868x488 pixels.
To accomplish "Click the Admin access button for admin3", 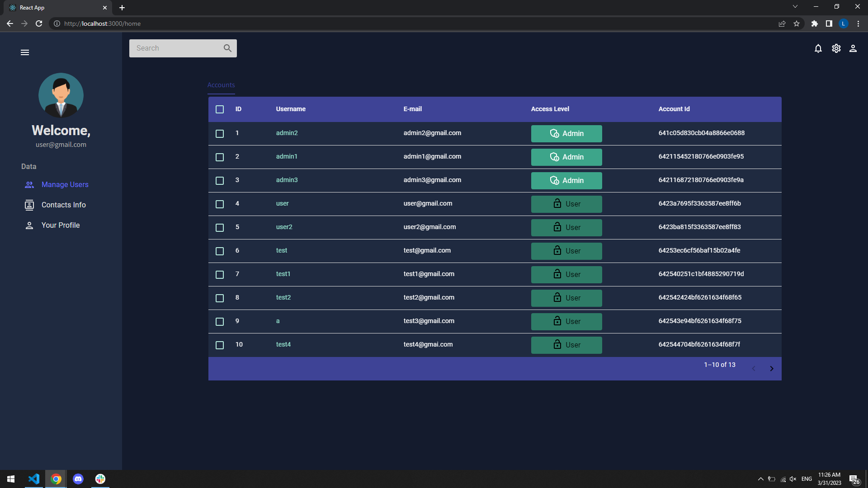I will 566,181.
